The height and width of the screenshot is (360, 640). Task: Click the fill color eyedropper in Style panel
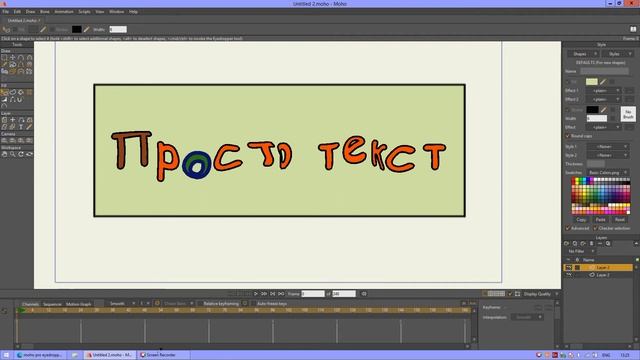[x=603, y=82]
